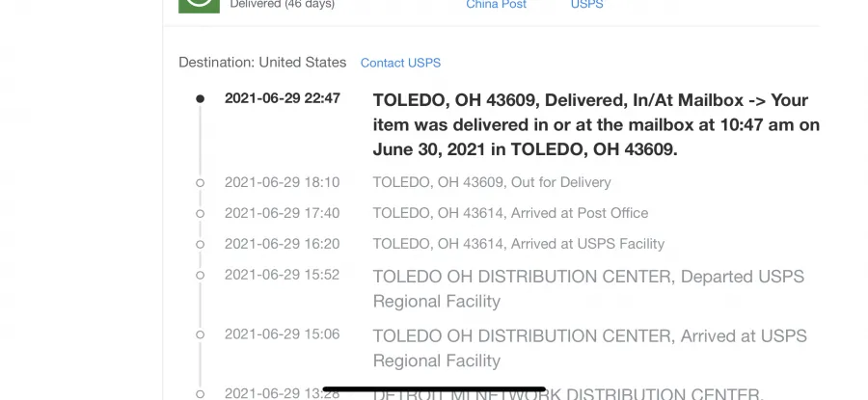Screen dimensions: 868x400
Task: Click the green delivered status icon
Action: click(199, 6)
